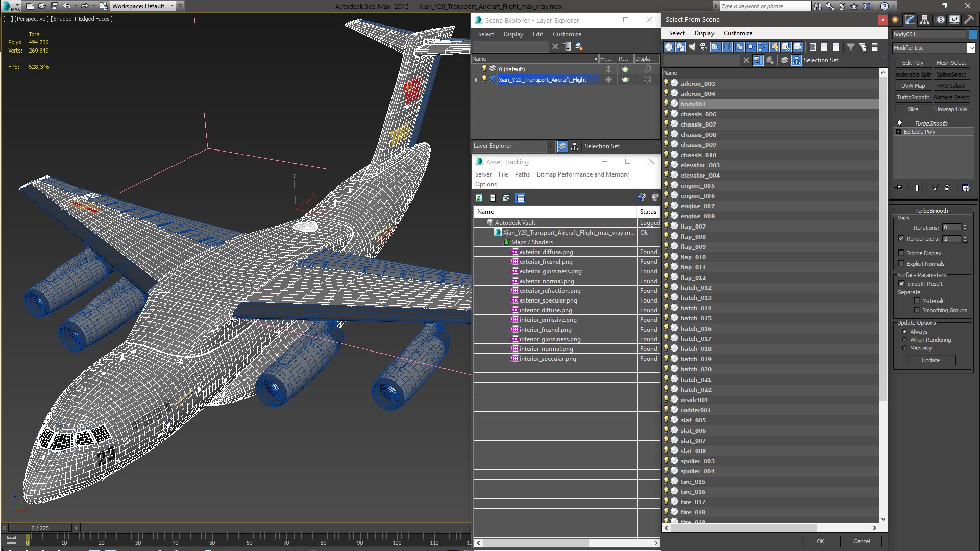Open the Utilities hammer panel
The height and width of the screenshot is (551, 980).
[969, 20]
